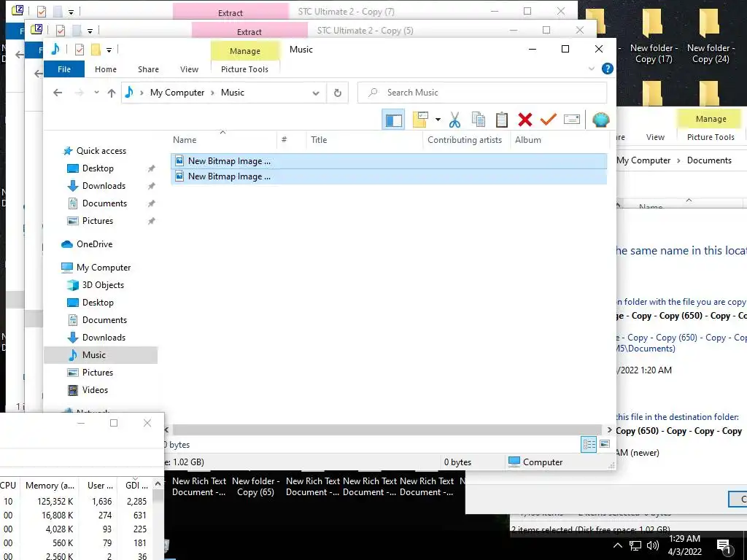This screenshot has height=560, width=747.
Task: Open Desktop under Quick access
Action: click(x=98, y=168)
